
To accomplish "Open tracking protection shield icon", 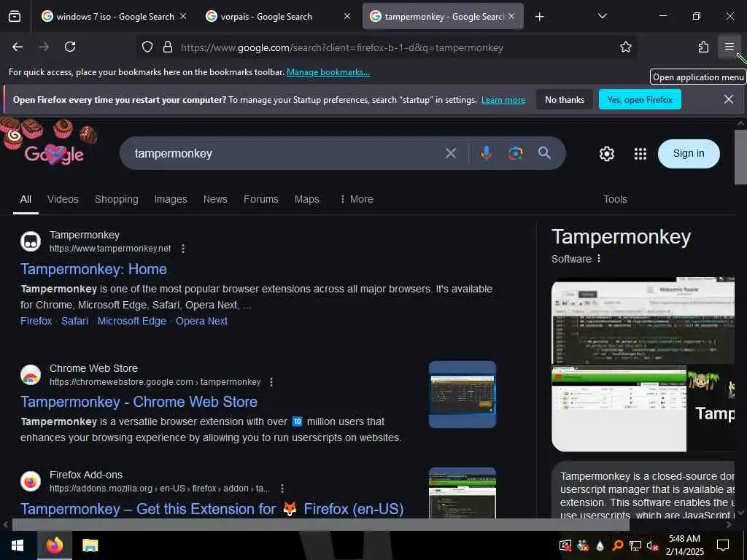I will click(x=147, y=47).
